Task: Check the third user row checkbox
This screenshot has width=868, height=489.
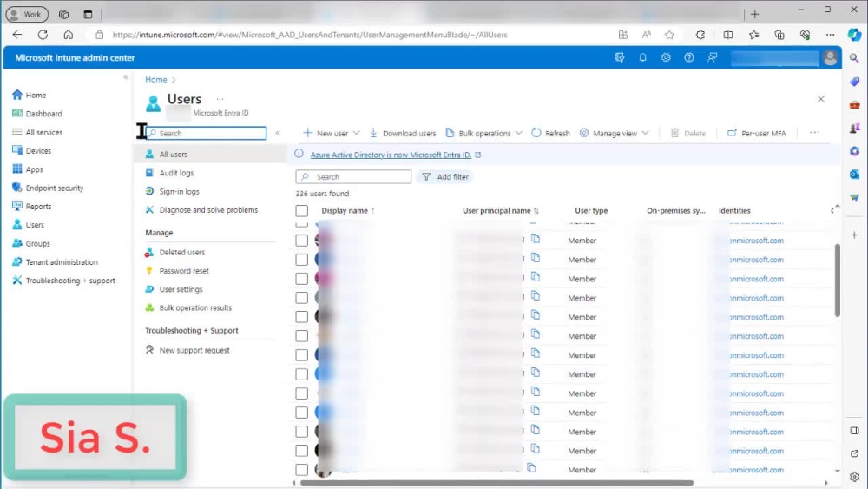Action: pyautogui.click(x=302, y=279)
